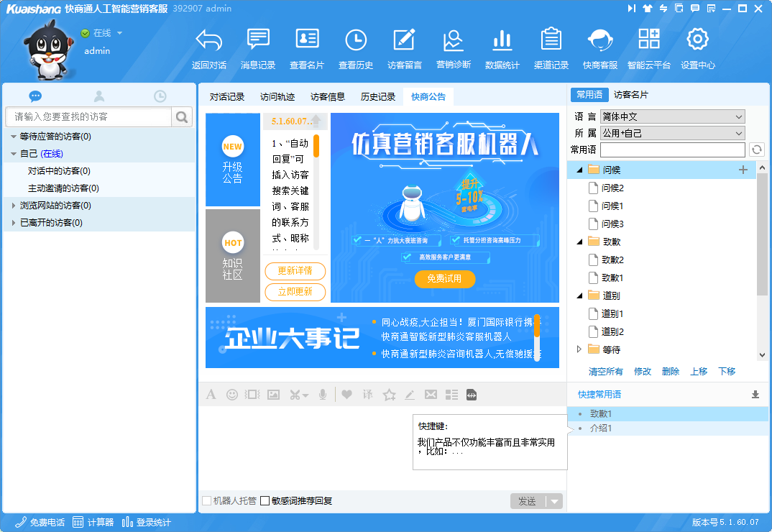Click the 免费试用 button on banner

tap(445, 279)
